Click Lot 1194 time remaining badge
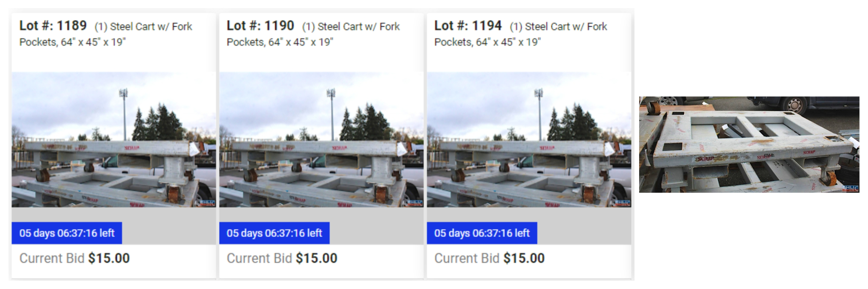Viewport: 868px width, 289px height. click(x=482, y=233)
